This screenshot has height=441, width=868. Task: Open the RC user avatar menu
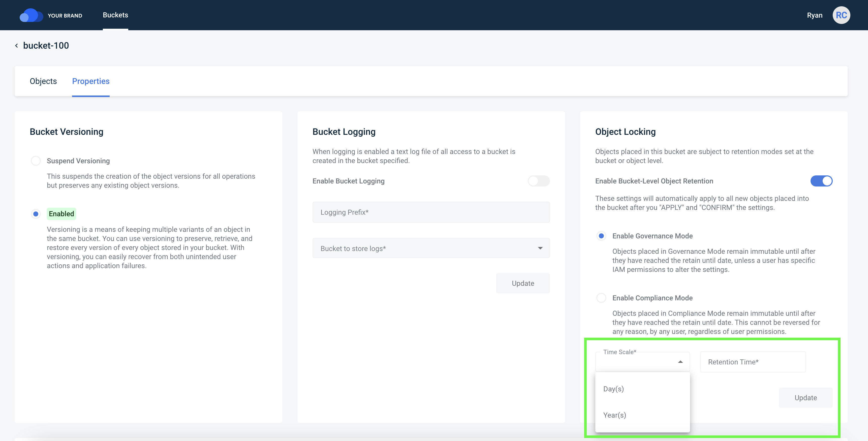click(x=841, y=15)
